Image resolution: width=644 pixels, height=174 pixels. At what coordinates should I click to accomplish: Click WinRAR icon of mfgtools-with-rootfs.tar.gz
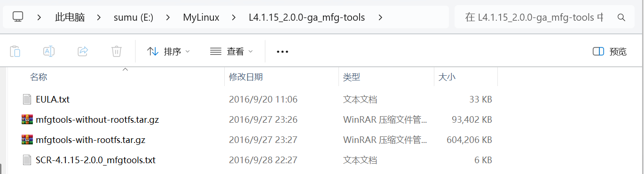point(27,140)
